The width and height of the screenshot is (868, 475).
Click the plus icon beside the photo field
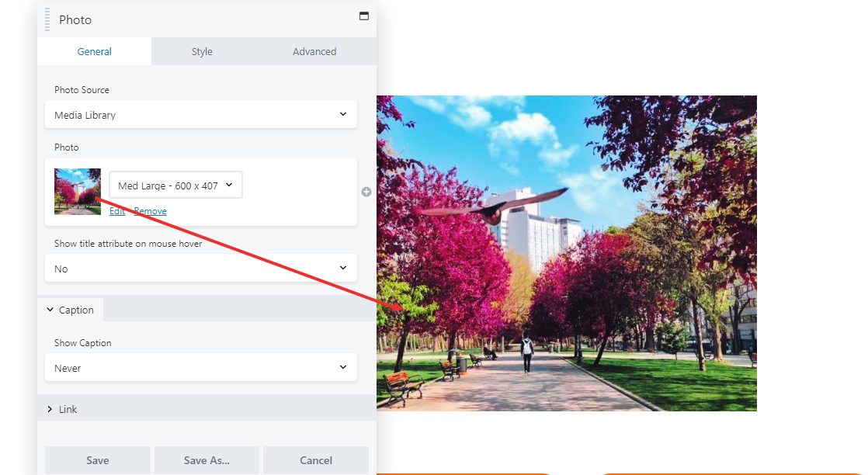coord(366,192)
